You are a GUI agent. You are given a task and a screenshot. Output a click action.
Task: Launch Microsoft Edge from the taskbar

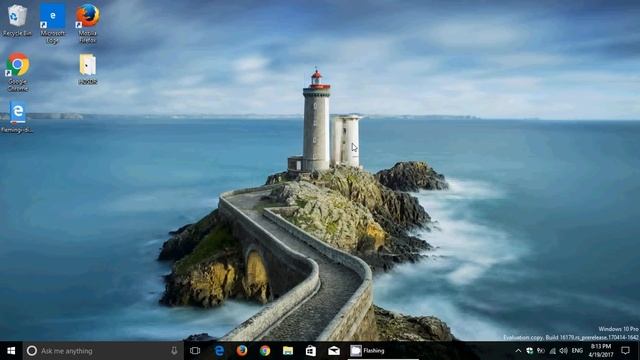point(219,351)
